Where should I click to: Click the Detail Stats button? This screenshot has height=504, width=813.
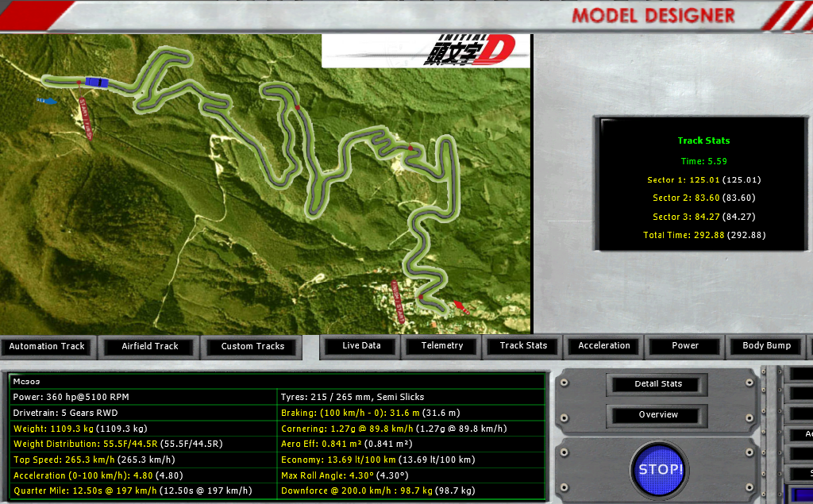click(658, 384)
